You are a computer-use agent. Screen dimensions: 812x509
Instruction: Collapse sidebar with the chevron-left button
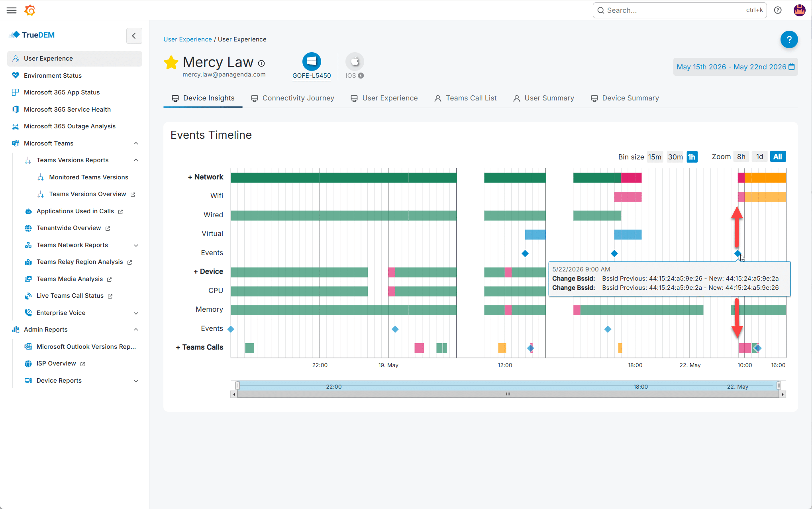134,36
